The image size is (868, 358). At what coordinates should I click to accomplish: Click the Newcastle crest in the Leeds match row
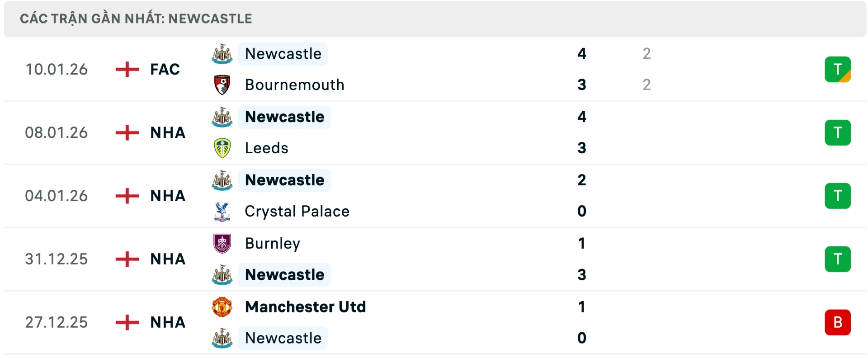coord(222,117)
